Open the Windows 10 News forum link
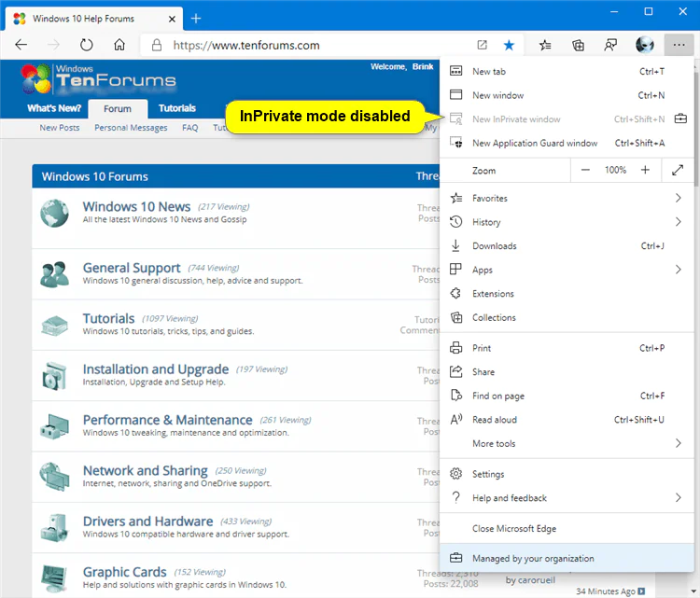The width and height of the screenshot is (700, 598). pyautogui.click(x=136, y=206)
